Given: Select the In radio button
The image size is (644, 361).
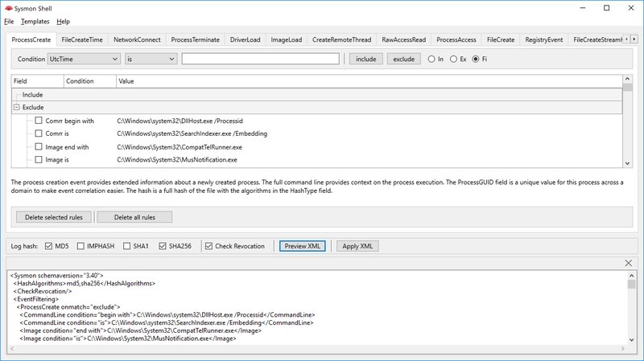Looking at the screenshot, I should [x=431, y=59].
